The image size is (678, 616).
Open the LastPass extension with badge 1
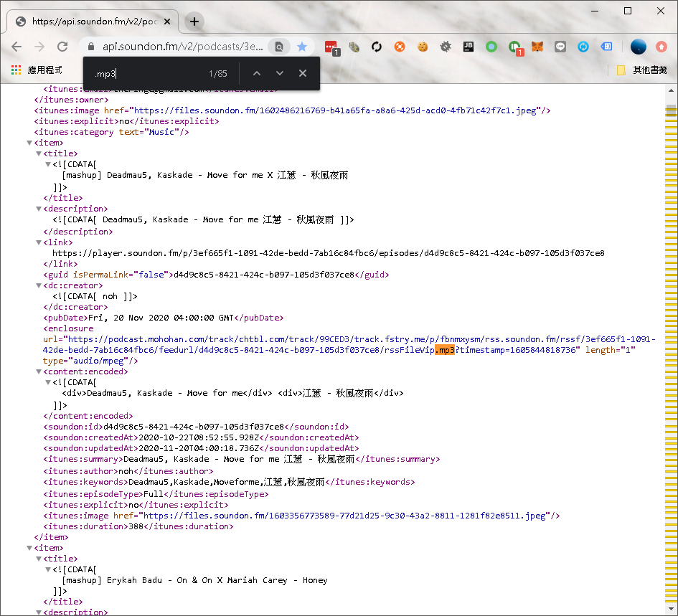[331, 47]
